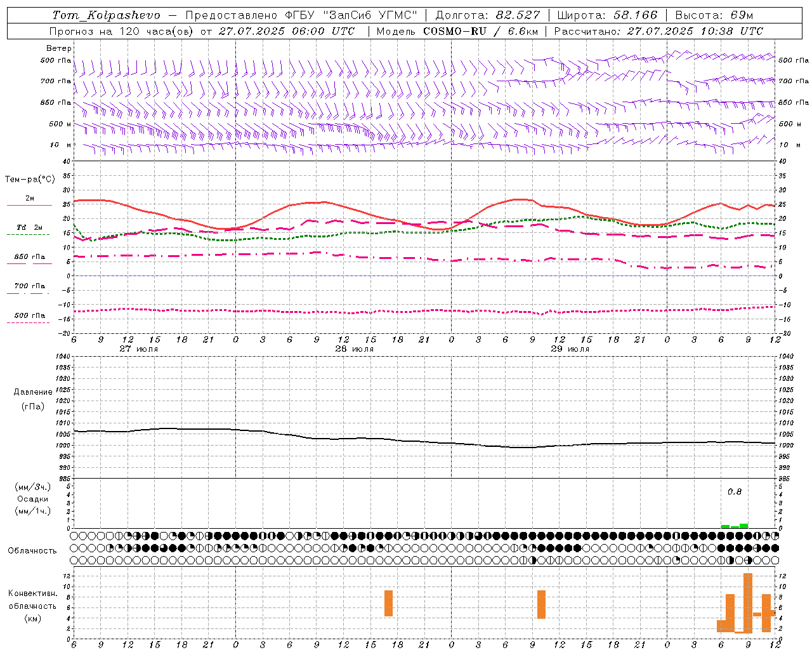Click the 'Широта: 58.166' latitude value
Viewport: 812px width, 650px height.
(x=607, y=15)
